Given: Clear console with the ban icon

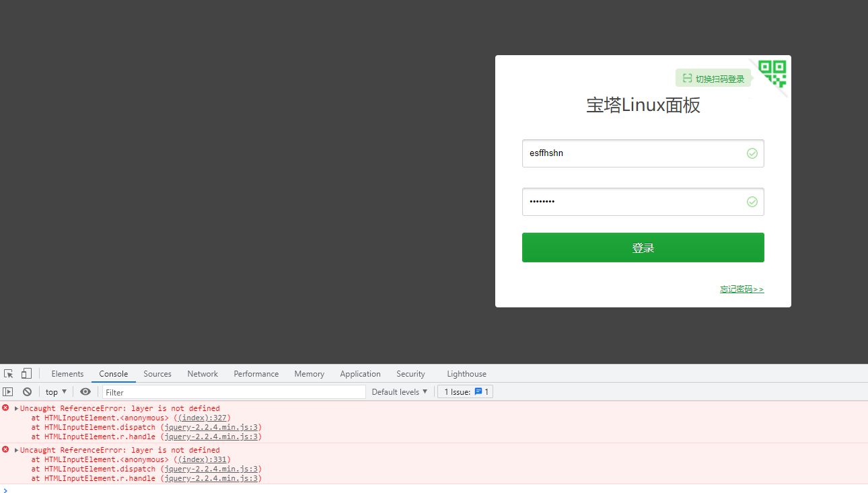Looking at the screenshot, I should coord(27,391).
